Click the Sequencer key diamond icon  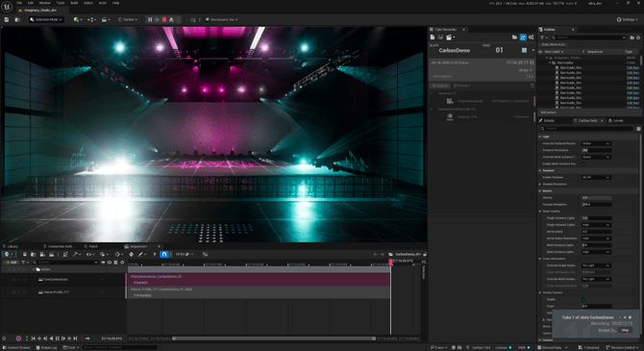click(x=131, y=255)
